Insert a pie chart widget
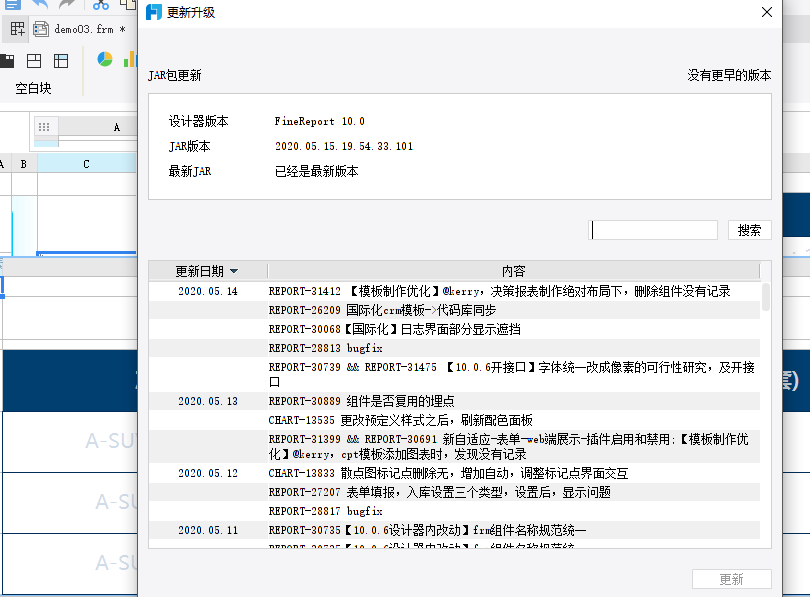 click(105, 59)
